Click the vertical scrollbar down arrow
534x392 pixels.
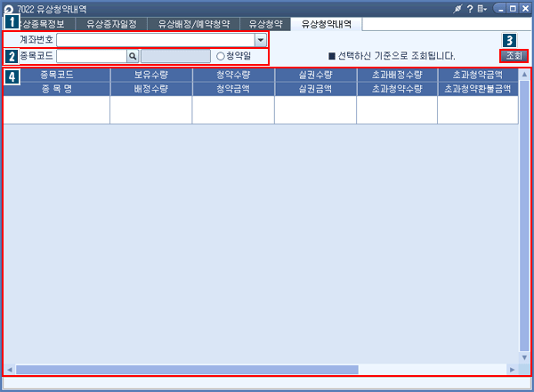tap(524, 357)
